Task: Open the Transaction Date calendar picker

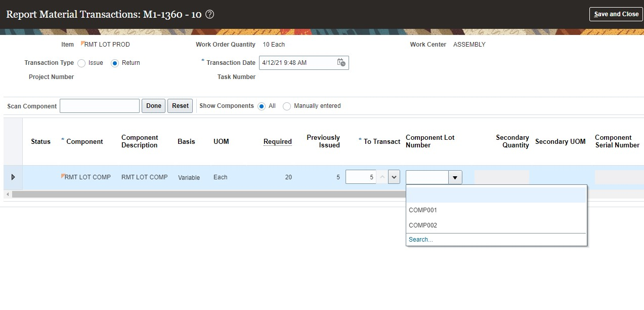Action: [341, 63]
